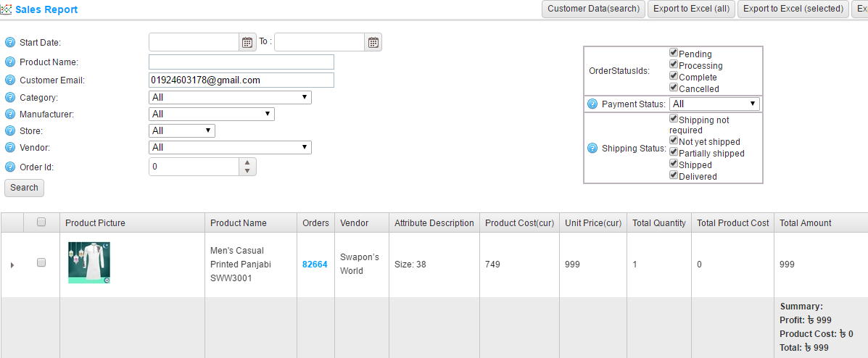Click help icon beside Shipping Status
Screen dimensions: 868x358
592,149
